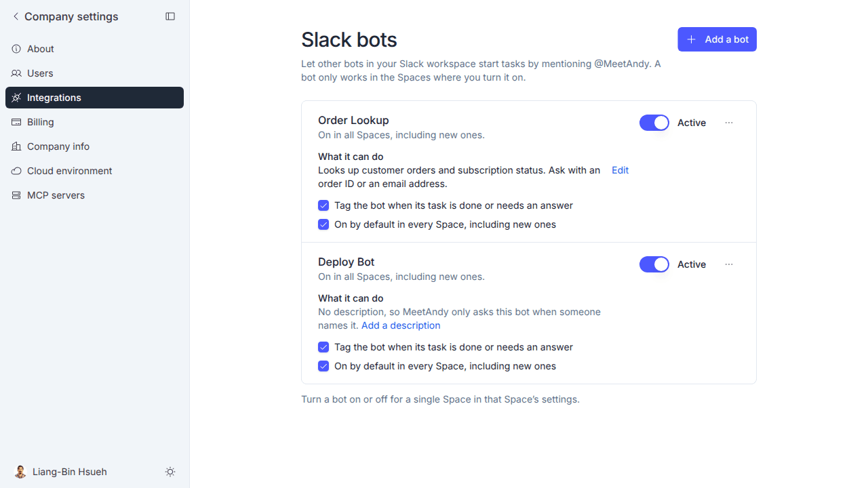Collapse the sidebar panel icon

tap(170, 16)
